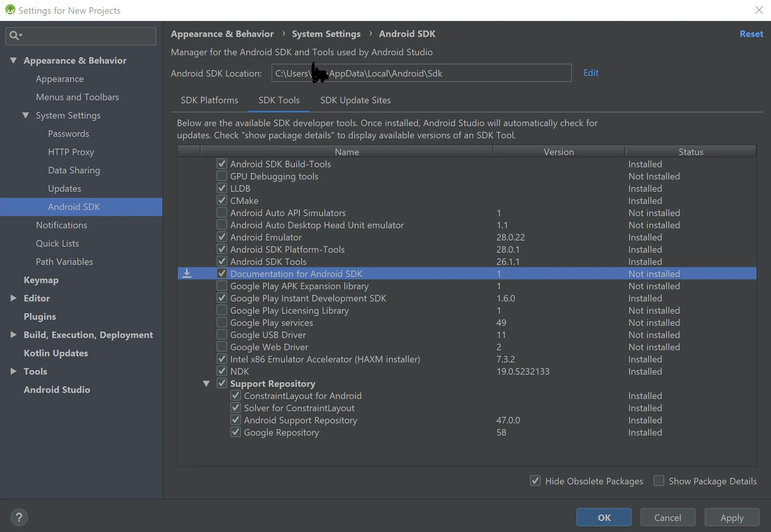Check Google USB Driver checkbox
This screenshot has width=771, height=532.
click(x=222, y=335)
